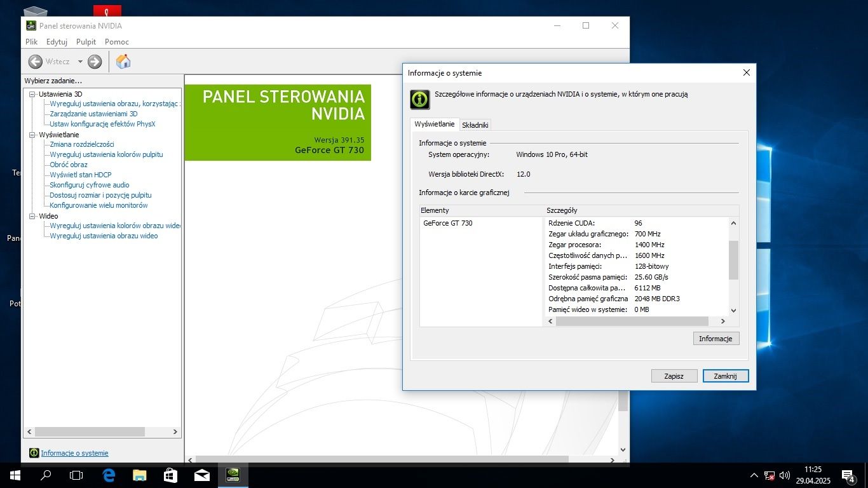Image resolution: width=868 pixels, height=488 pixels.
Task: Click the Elementy column header
Action: click(x=482, y=210)
